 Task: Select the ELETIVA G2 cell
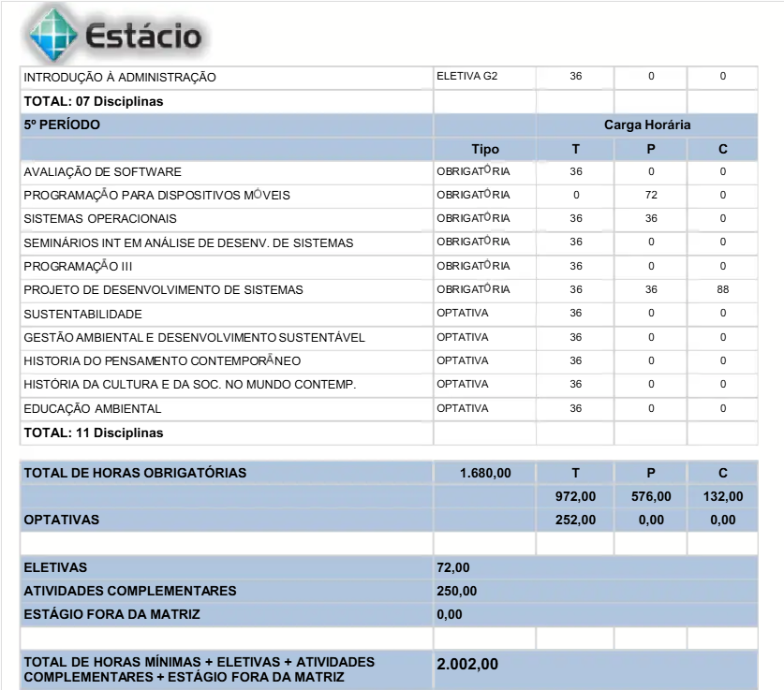[x=466, y=78]
